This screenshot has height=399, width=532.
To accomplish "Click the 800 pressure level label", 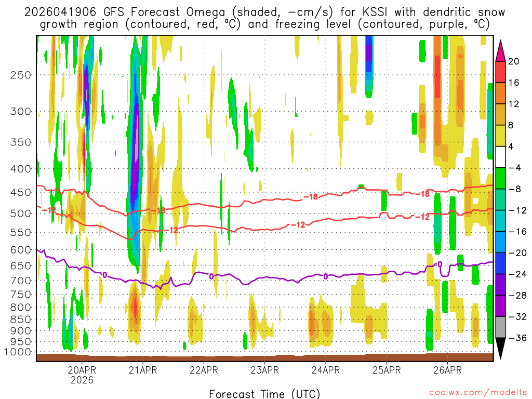I will coord(21,308).
